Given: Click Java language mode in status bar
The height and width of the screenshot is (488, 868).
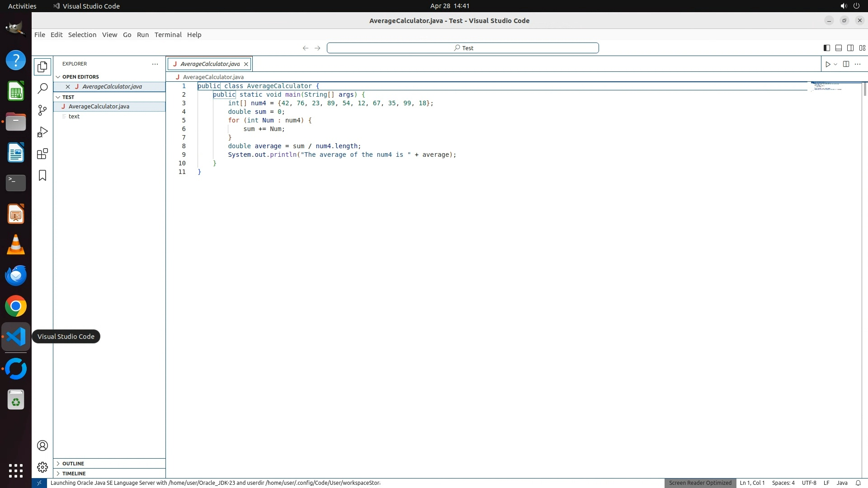Looking at the screenshot, I should [842, 483].
